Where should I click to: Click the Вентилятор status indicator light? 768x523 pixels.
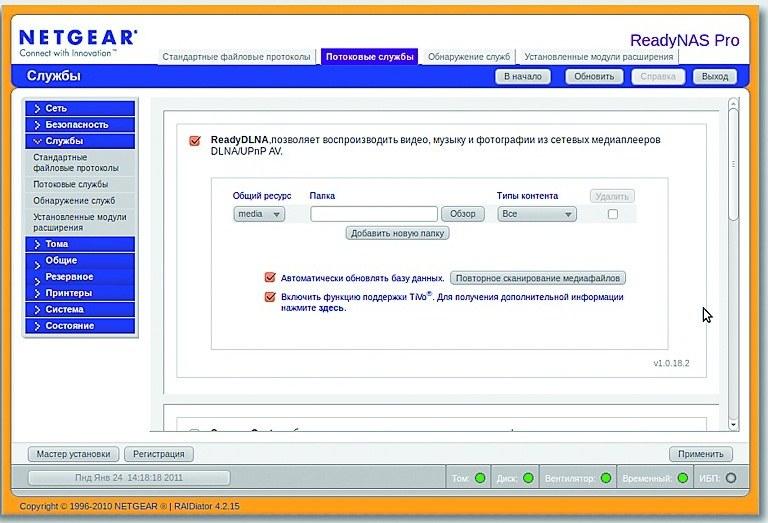click(x=606, y=478)
